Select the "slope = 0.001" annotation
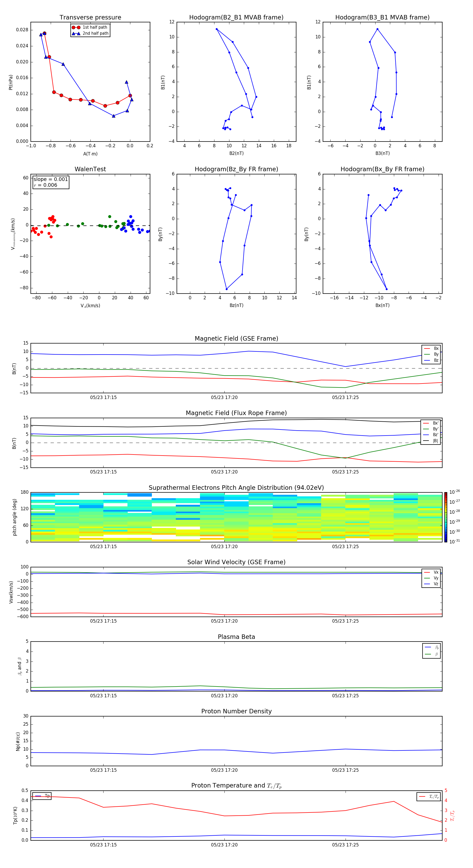This screenshot has height=868, width=473. (50, 179)
